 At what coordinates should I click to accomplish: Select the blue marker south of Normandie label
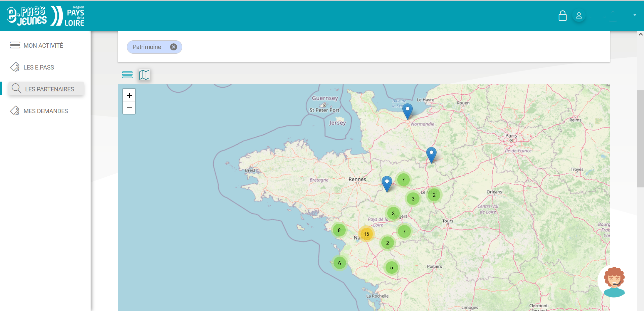pos(431,155)
